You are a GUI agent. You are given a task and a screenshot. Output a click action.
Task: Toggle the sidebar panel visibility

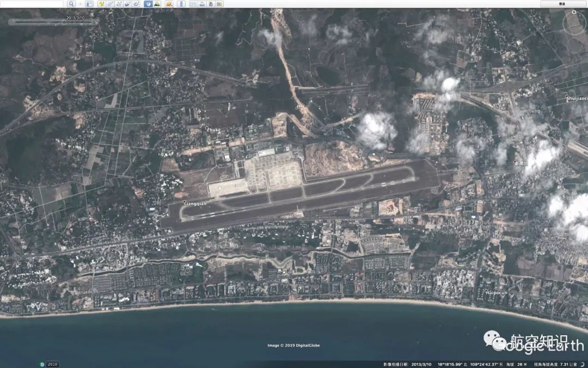coord(89,4)
